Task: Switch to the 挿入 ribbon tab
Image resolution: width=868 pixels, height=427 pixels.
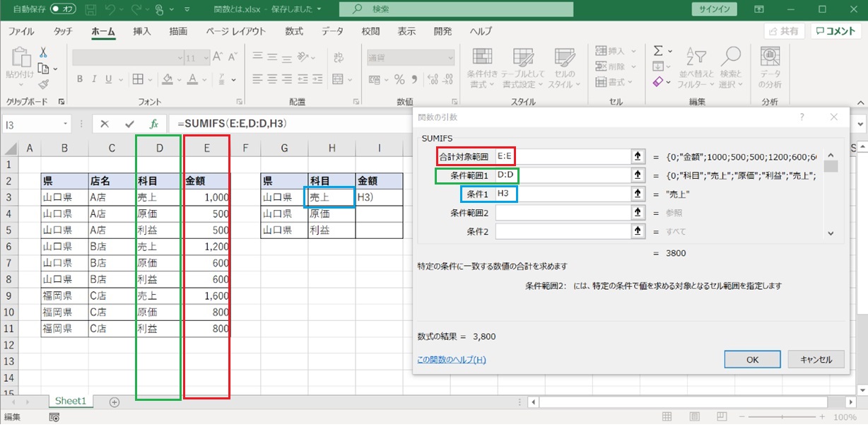Action: [x=142, y=31]
